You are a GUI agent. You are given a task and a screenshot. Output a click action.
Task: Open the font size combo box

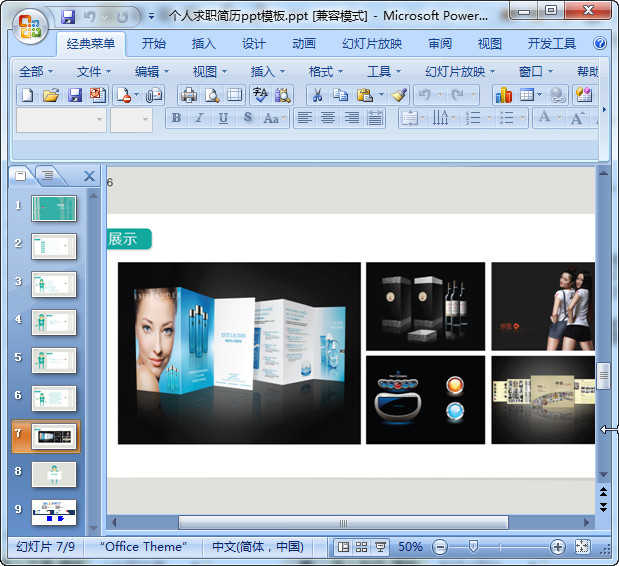click(x=131, y=119)
